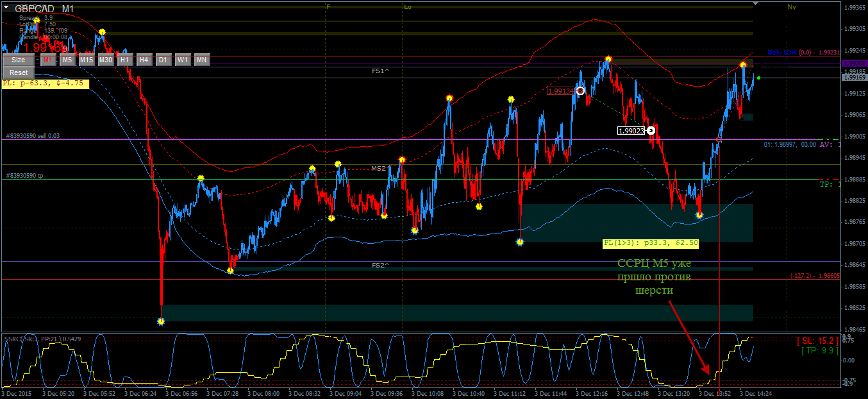Open the one-click trading dropdown triangle beside GBPCAD
The width and height of the screenshot is (868, 399).
[x=6, y=8]
